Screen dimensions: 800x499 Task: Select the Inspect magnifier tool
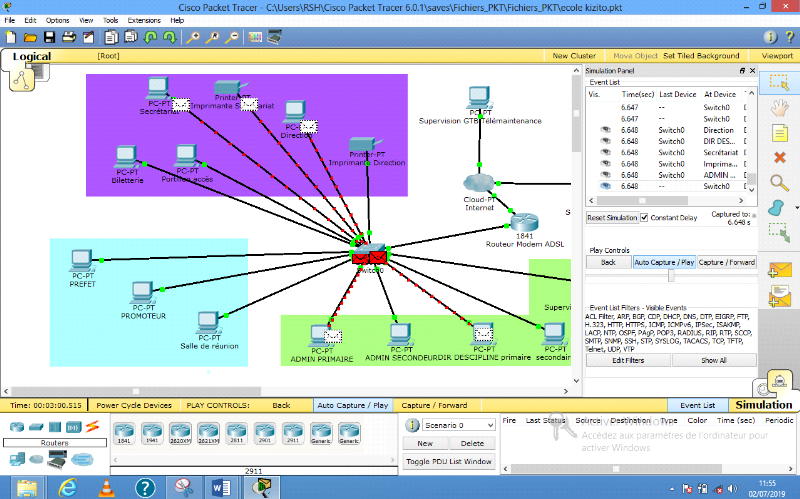pyautogui.click(x=779, y=182)
